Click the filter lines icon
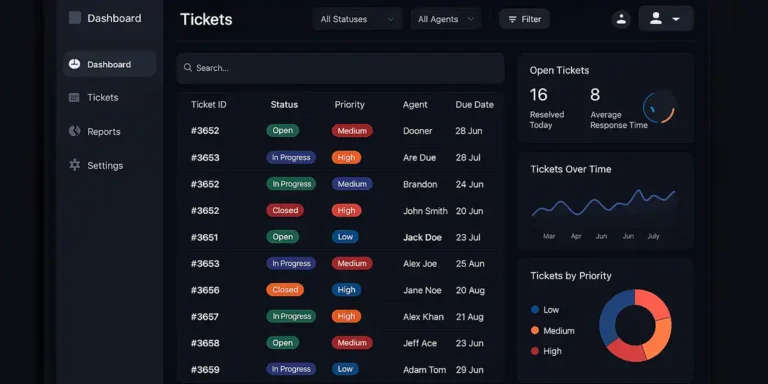 click(512, 20)
